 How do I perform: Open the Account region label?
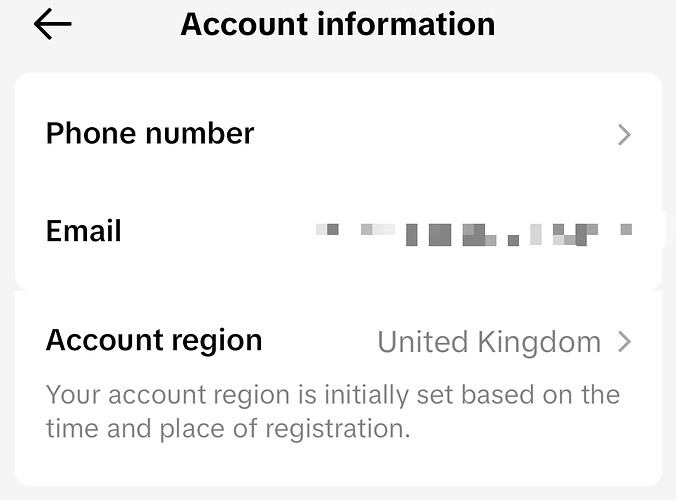click(154, 341)
